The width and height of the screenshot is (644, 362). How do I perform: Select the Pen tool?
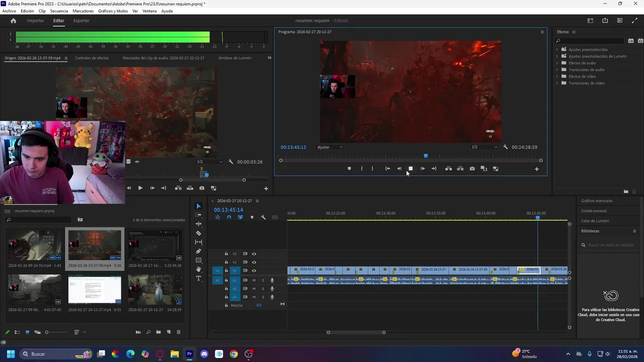point(198,251)
